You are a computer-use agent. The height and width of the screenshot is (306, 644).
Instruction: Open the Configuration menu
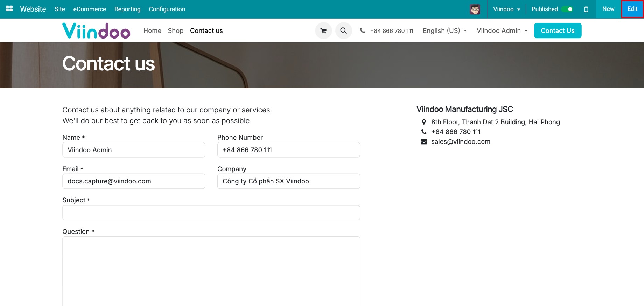coord(167,9)
